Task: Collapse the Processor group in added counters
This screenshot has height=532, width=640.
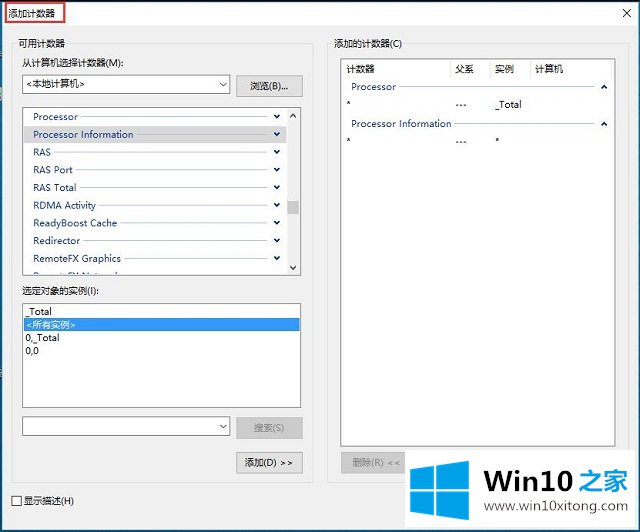Action: pos(604,87)
